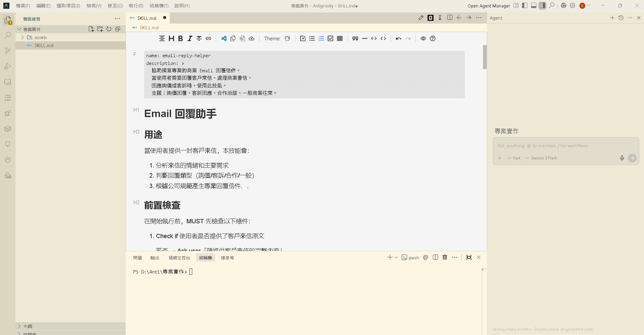The image size is (644, 335).
Task: Insert a hyperlink with the link icon
Action: 208,38
